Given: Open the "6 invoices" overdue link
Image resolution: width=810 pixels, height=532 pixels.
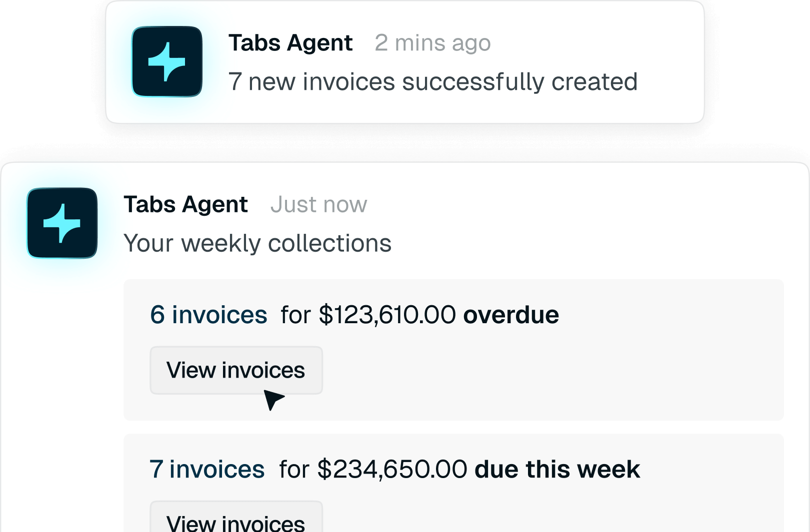Looking at the screenshot, I should point(208,315).
